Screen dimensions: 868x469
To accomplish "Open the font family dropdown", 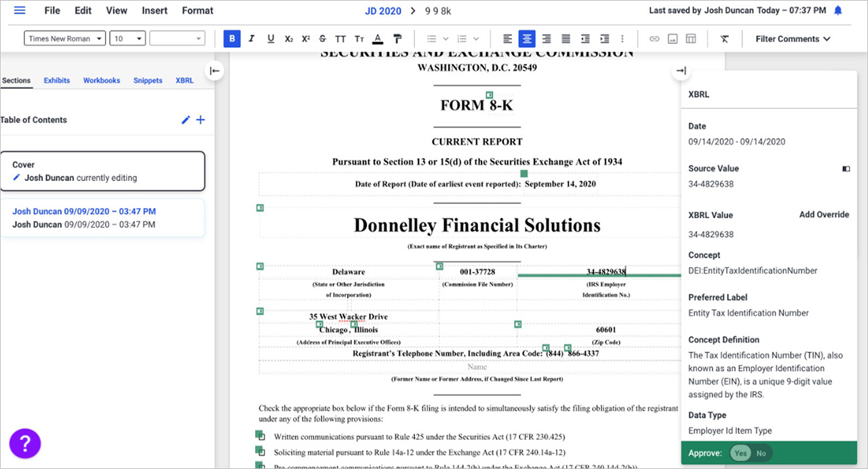I will (65, 39).
